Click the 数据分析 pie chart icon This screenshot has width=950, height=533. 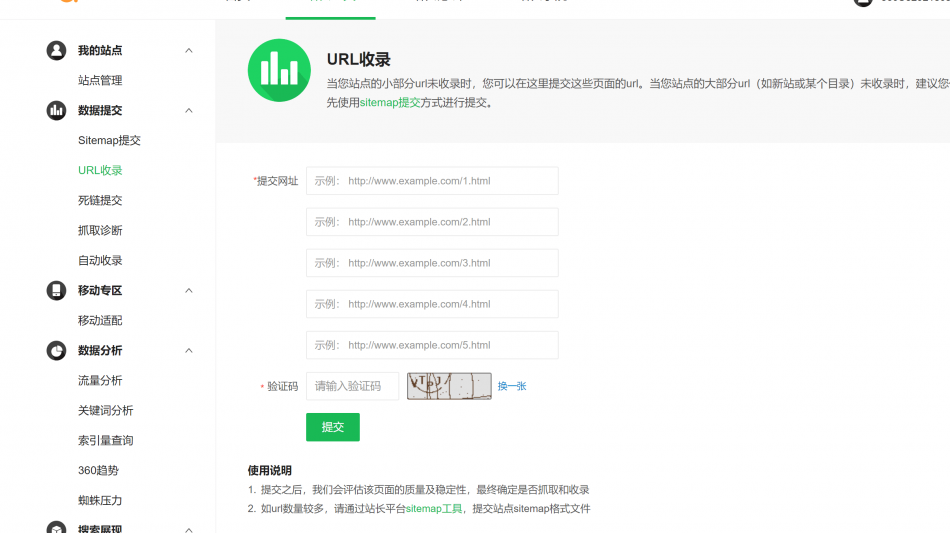(x=56, y=350)
